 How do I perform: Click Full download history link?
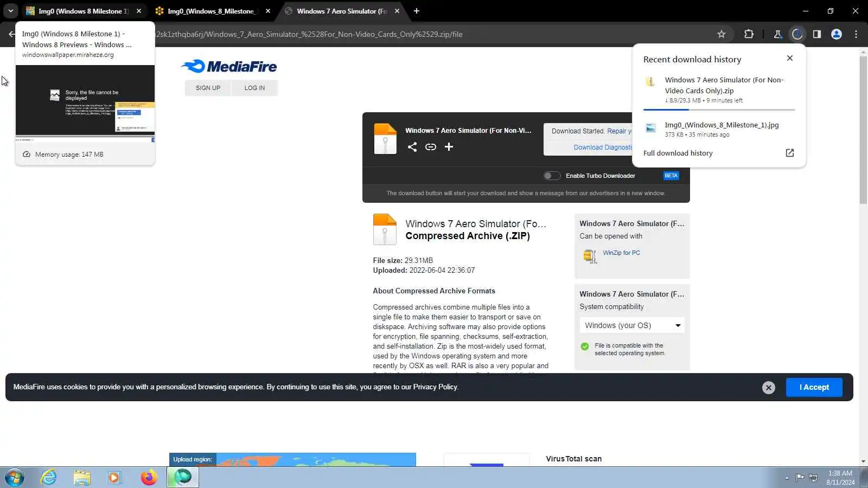[678, 153]
